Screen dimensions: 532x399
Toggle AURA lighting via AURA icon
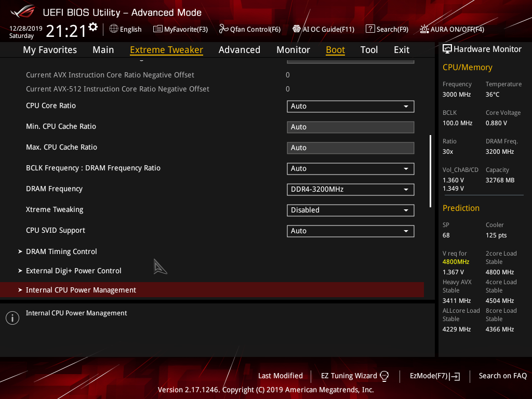[424, 29]
